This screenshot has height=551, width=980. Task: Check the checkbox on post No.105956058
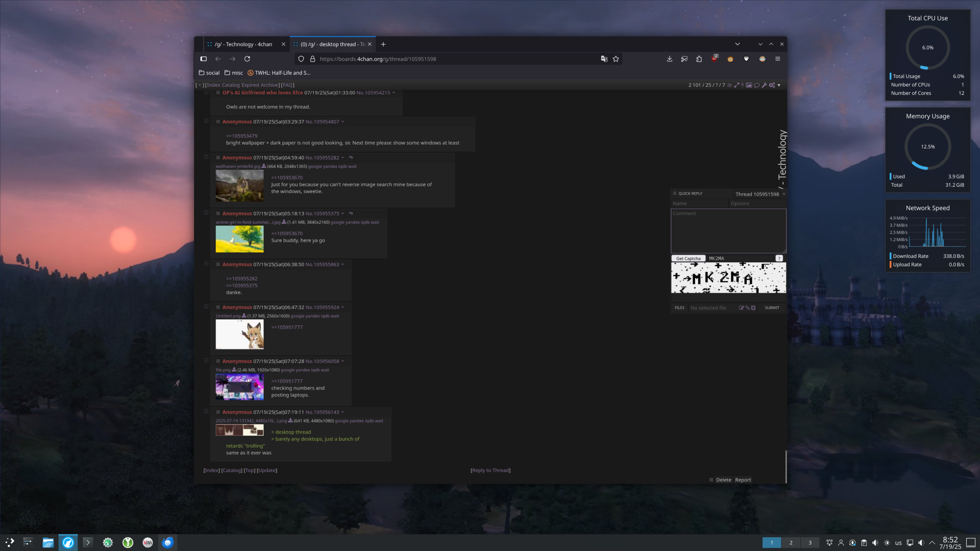coord(218,361)
